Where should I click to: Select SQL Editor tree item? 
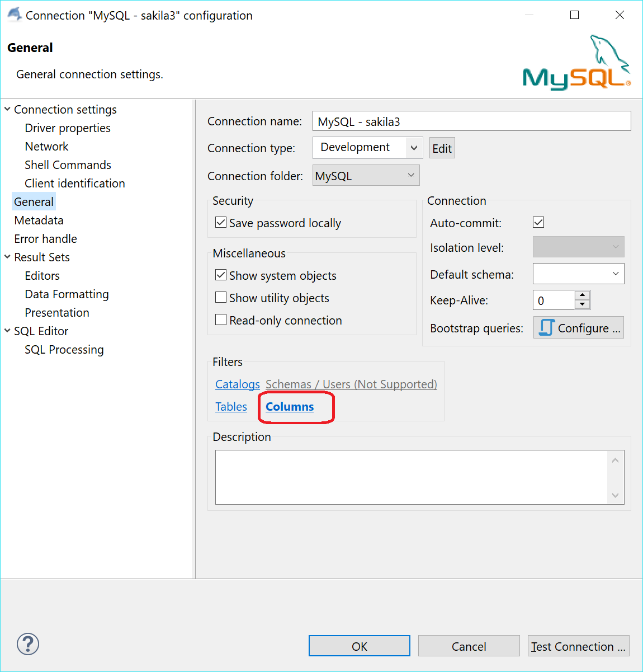click(41, 331)
